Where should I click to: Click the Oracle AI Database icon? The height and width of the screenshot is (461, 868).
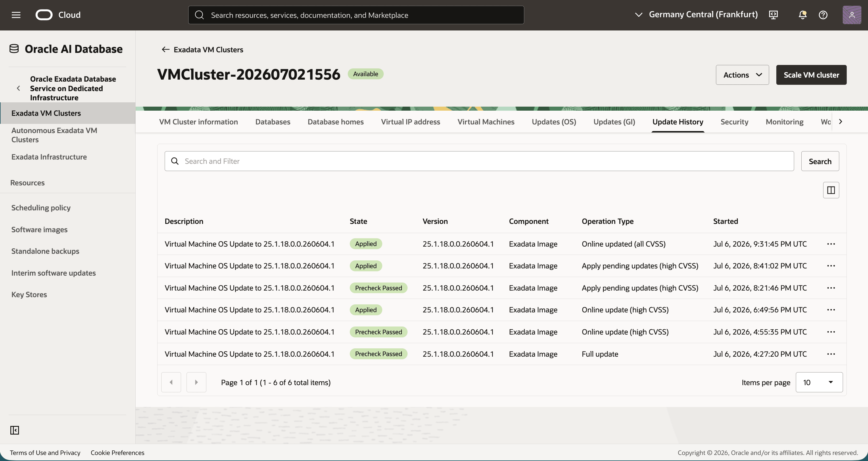(x=14, y=49)
